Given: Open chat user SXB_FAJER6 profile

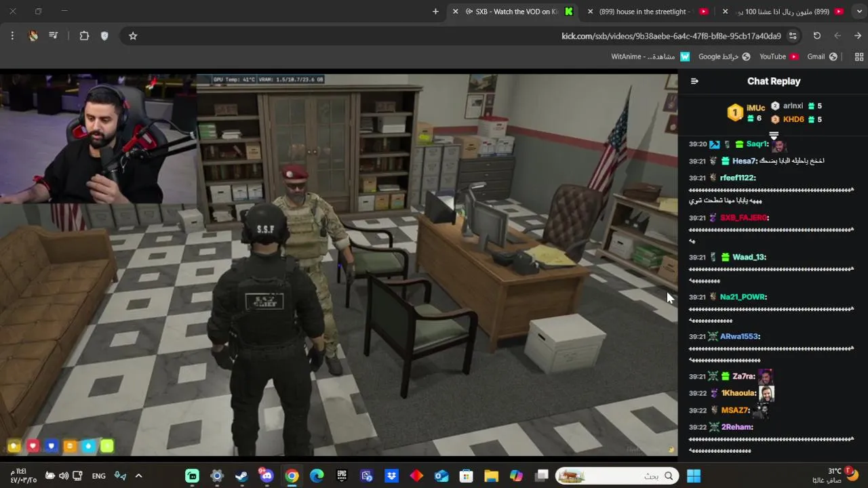Looking at the screenshot, I should [x=744, y=218].
